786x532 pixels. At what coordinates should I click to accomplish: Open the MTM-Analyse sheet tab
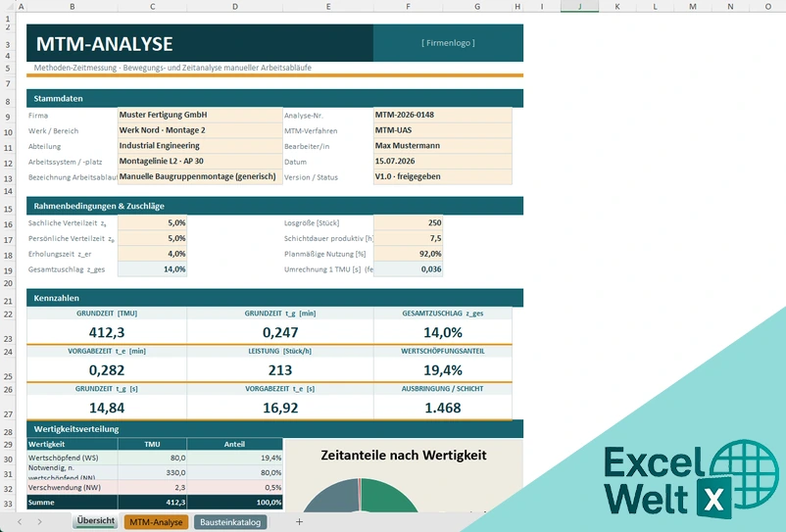click(156, 522)
